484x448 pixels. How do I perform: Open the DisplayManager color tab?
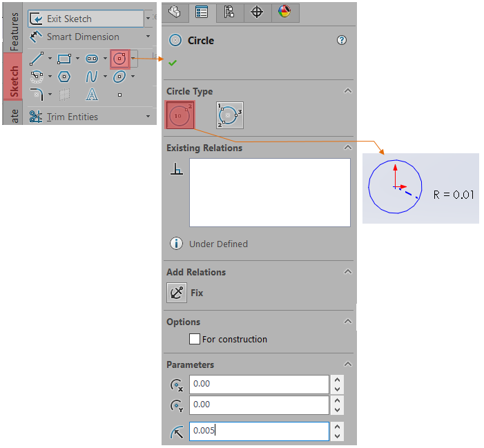pos(284,12)
